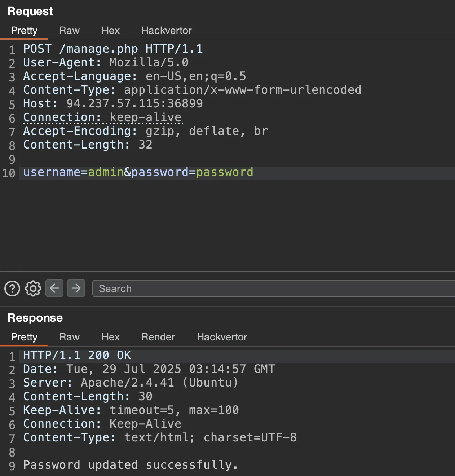455x476 pixels.
Task: Click the request Search field
Action: point(274,288)
